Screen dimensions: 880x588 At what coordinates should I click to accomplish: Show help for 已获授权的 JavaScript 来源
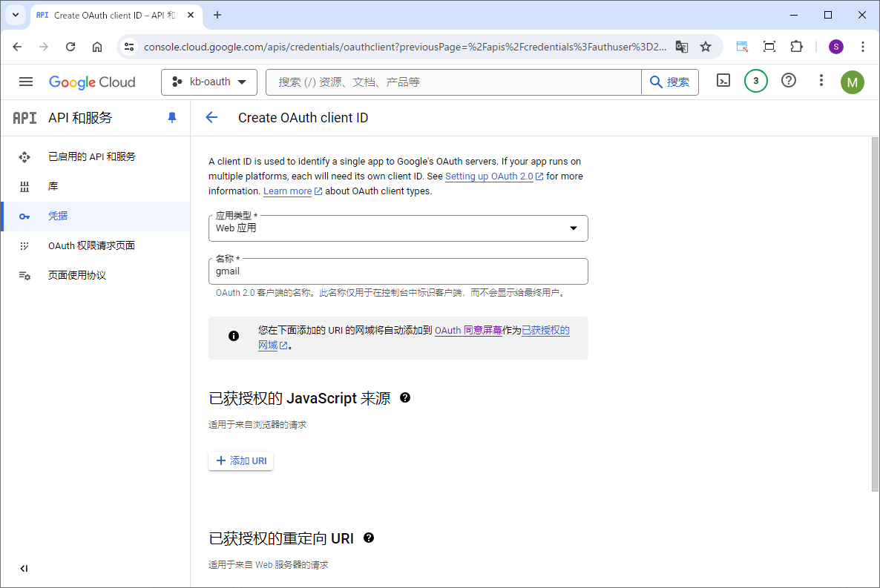pyautogui.click(x=405, y=397)
